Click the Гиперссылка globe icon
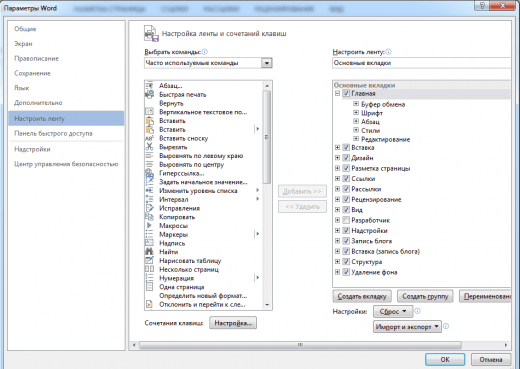 pos(149,173)
